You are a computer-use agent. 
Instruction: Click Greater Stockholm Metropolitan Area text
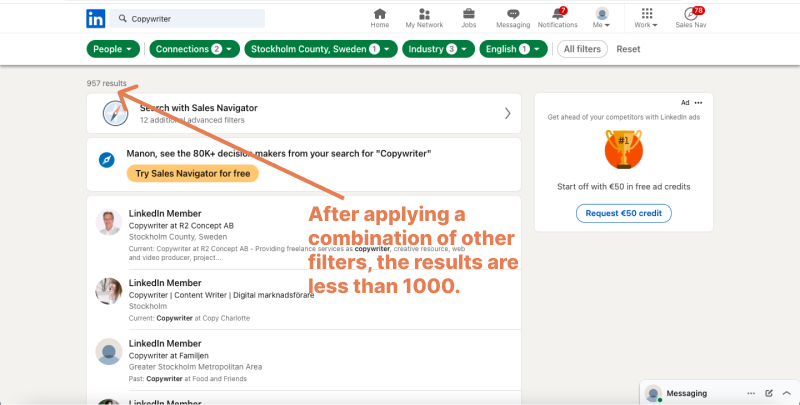pos(195,367)
